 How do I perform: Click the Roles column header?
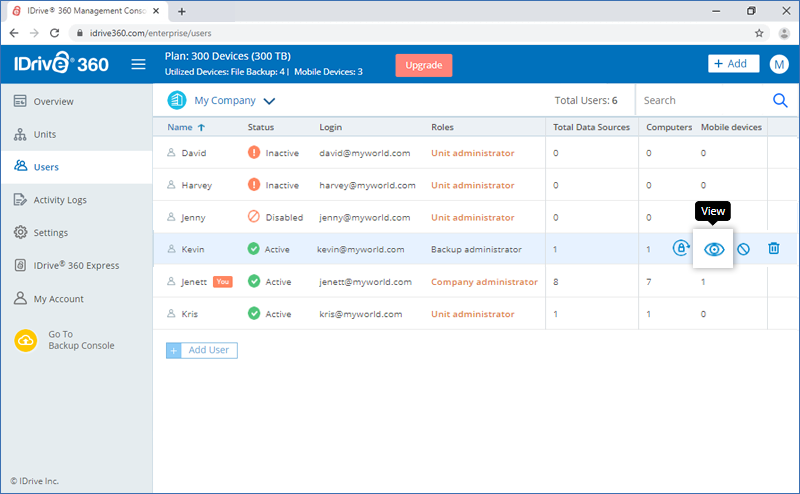442,127
